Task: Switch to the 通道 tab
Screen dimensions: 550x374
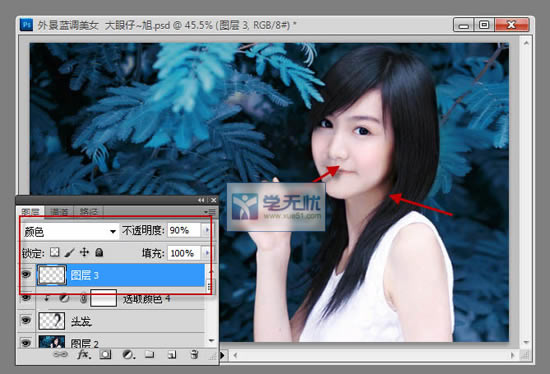Action: 59,212
